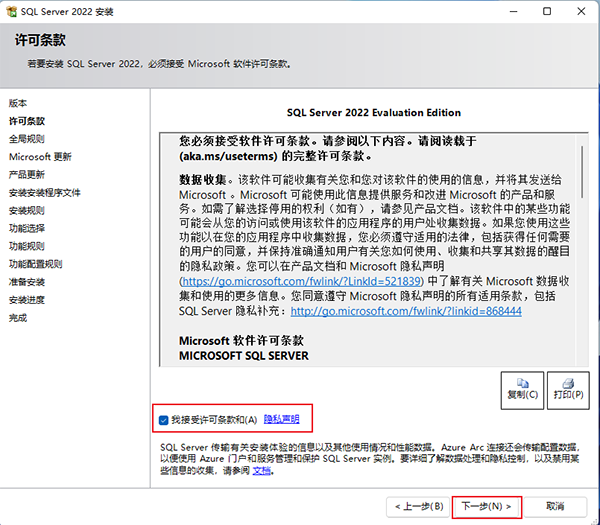This screenshot has width=600, height=525.
Task: Click the 许可条款 page title
Action: [40, 40]
